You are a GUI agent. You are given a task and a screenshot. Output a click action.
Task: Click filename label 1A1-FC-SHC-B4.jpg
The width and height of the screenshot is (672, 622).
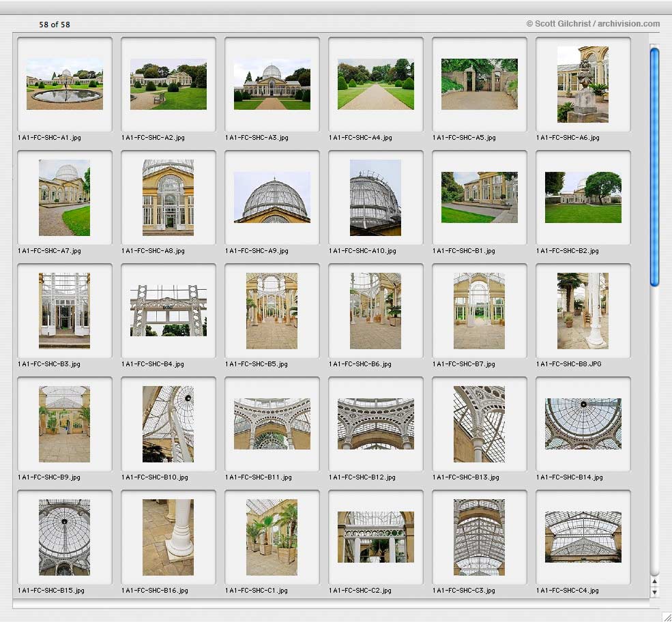click(153, 364)
